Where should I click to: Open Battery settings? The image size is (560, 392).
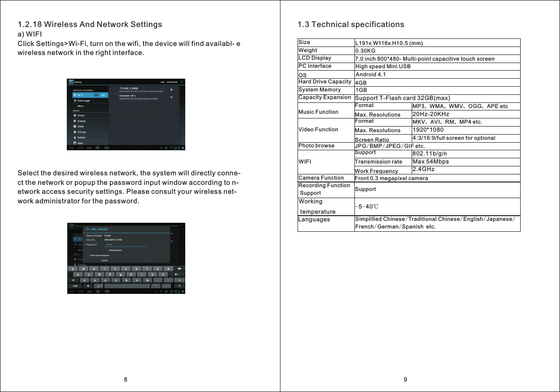(x=81, y=137)
